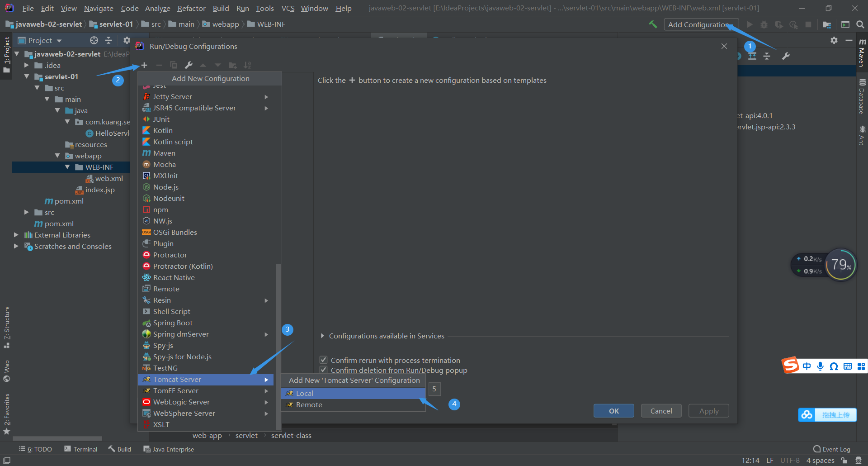This screenshot has height=466, width=868.
Task: Open Maven panel wrench settings icon
Action: click(x=786, y=56)
